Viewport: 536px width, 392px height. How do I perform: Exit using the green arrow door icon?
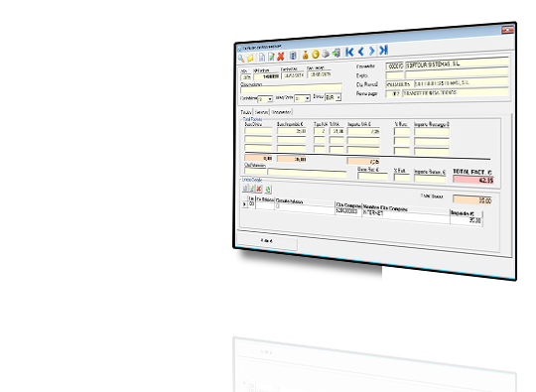(336, 53)
